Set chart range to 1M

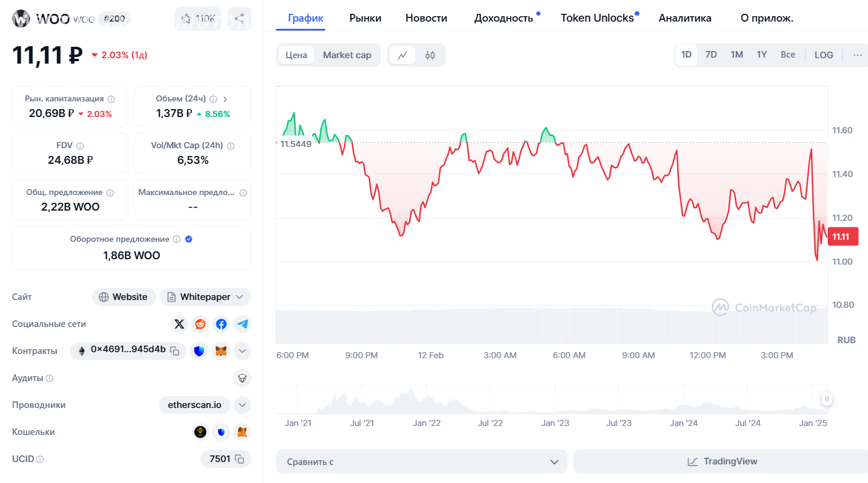(x=737, y=55)
